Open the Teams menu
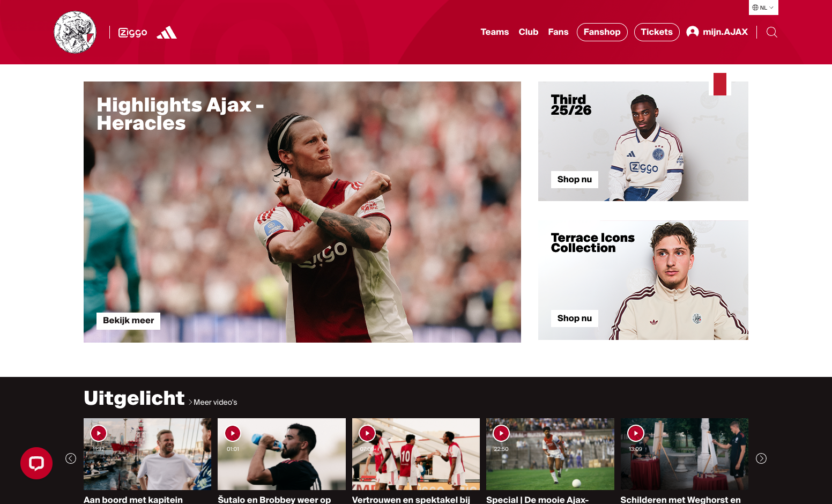Screen dimensions: 832x504 point(495,32)
